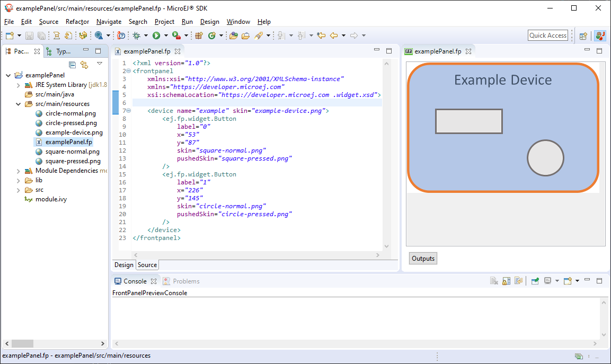Viewport: 611px width, 364px height.
Task: Toggle Scroll Lock in the Console
Action: coord(507,281)
